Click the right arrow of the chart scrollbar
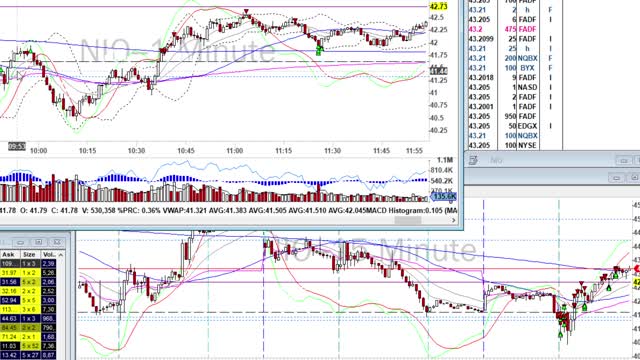The image size is (640, 360). 453,220
